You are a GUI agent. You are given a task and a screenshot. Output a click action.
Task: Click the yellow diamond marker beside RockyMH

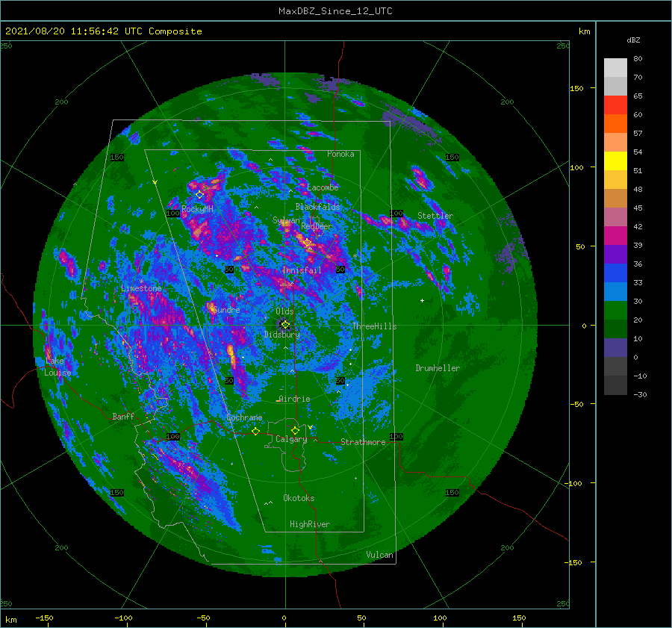pos(199,195)
